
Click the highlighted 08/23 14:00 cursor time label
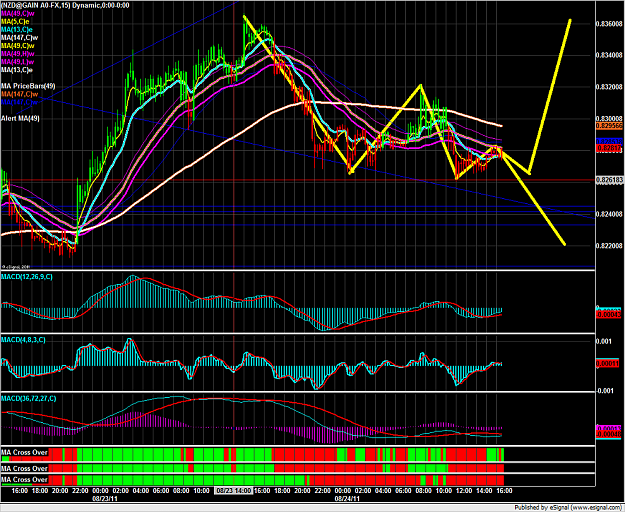[x=234, y=490]
